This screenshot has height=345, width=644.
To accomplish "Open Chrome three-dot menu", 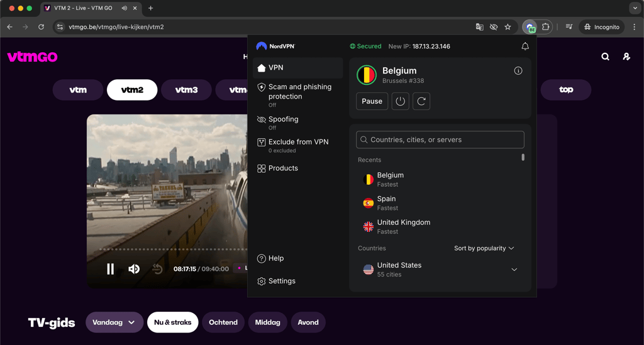I will coord(634,27).
